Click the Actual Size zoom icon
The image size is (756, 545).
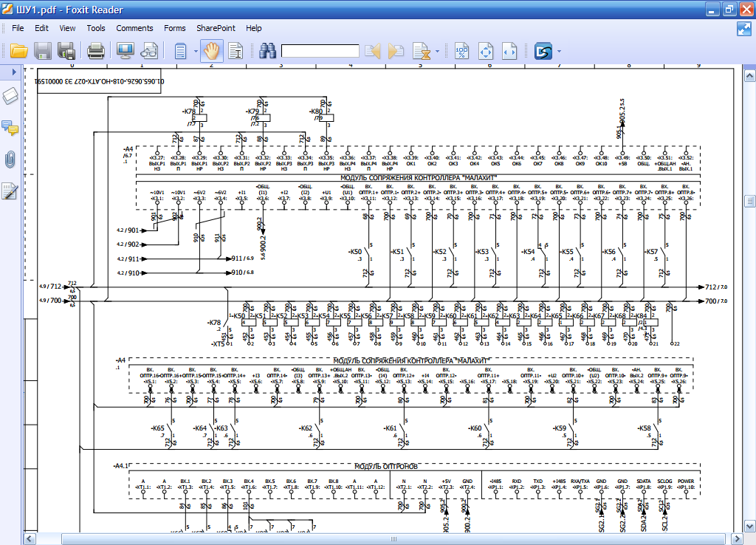461,51
